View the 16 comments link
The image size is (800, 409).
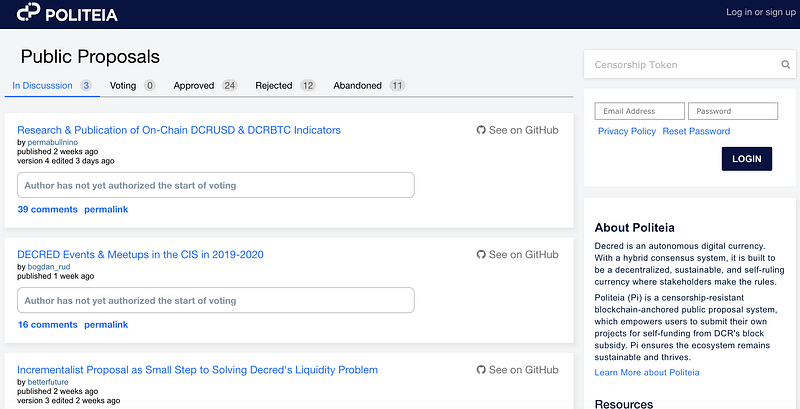[x=47, y=325]
